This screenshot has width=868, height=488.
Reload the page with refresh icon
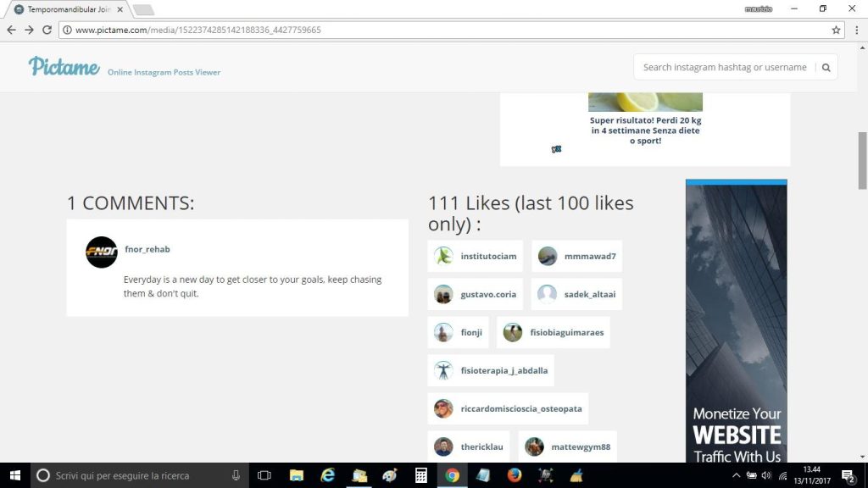(x=47, y=30)
